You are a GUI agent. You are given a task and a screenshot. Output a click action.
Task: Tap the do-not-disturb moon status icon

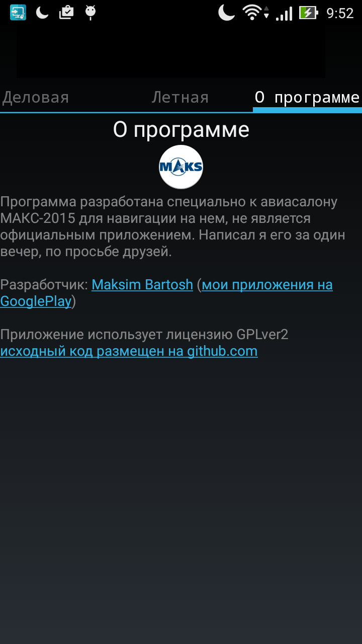(227, 13)
